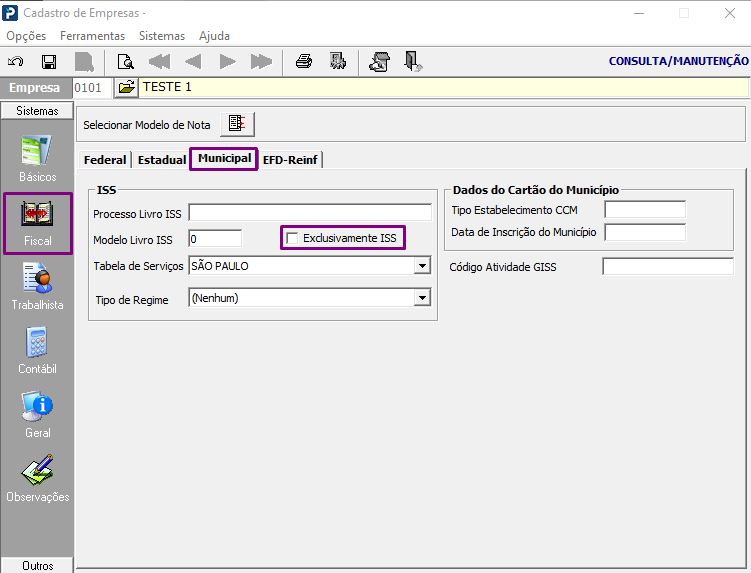751x573 pixels.
Task: Enable the Exclusivamente ISS checkbox
Action: [x=293, y=238]
